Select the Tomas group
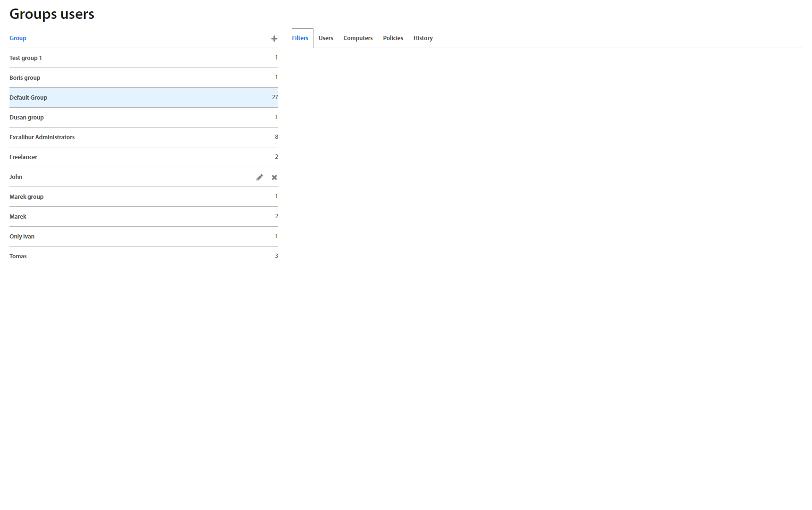The image size is (812, 510). 18,256
